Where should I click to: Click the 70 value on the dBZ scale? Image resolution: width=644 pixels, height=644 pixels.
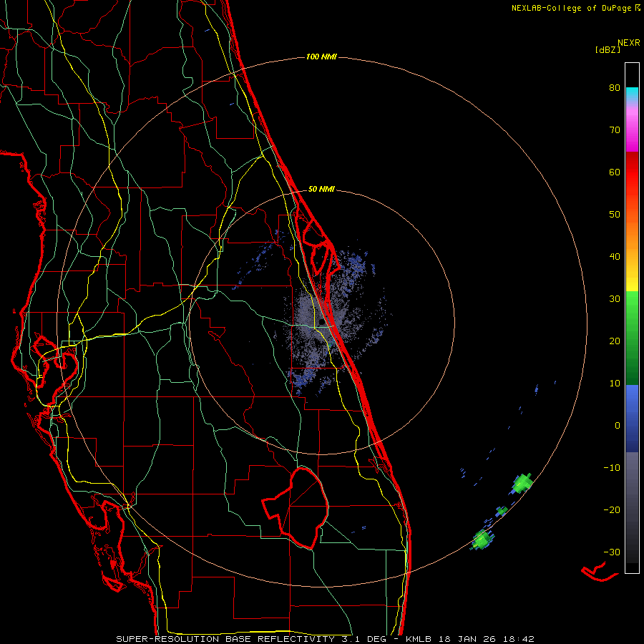click(x=615, y=130)
